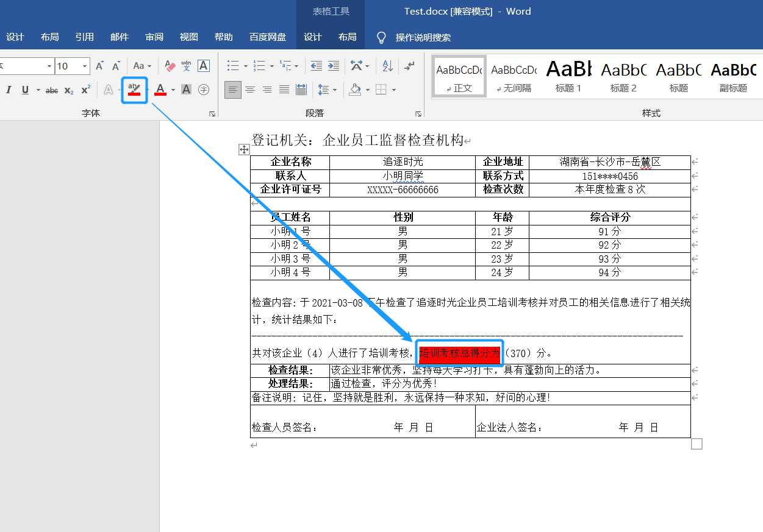Viewport: 763px width, 532px height.
Task: Click the enclosed character icon
Action: [x=204, y=90]
